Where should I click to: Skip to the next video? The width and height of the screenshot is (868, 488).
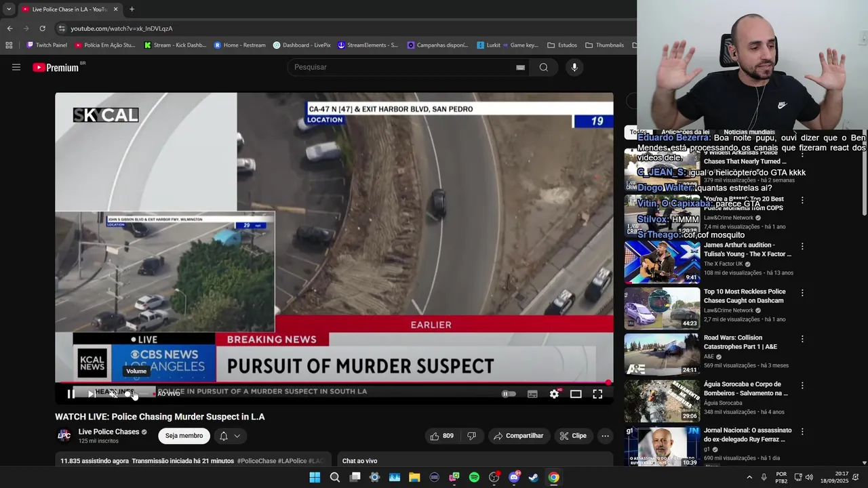coord(92,394)
